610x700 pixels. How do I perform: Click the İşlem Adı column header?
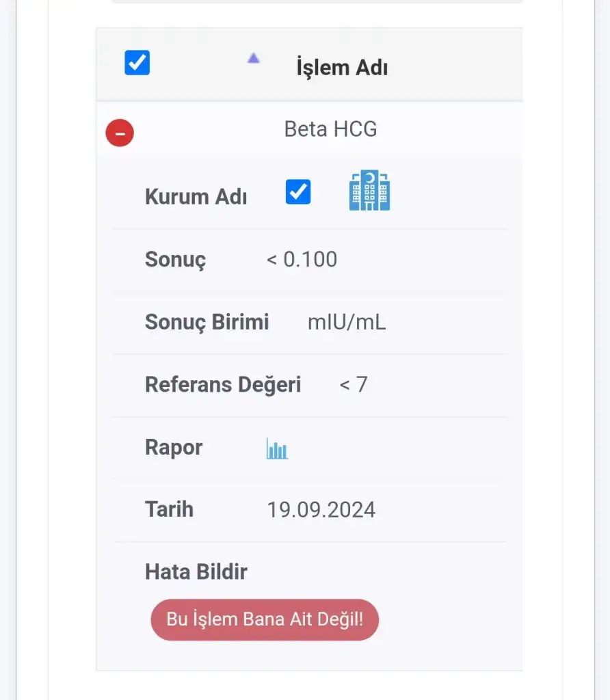342,68
